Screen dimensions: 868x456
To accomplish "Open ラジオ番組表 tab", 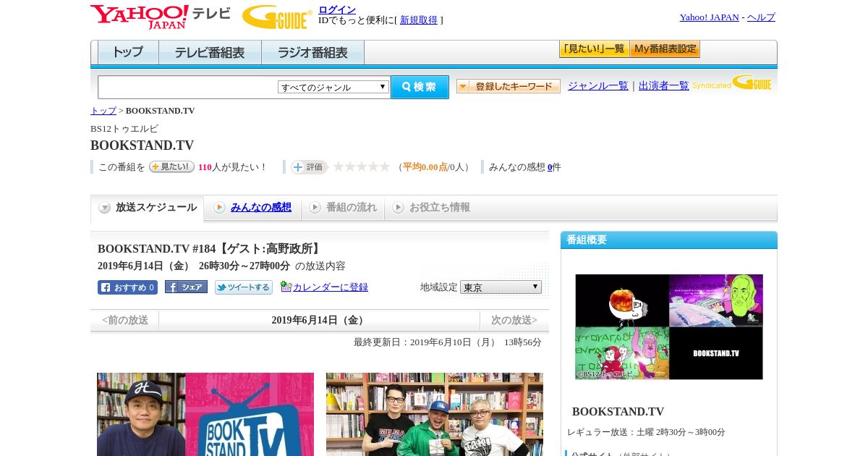I will coord(312,53).
